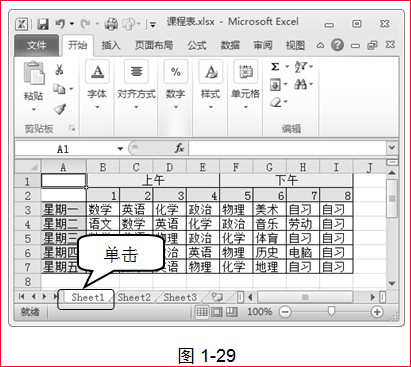Click the horizontal scrollbar thumb
411x367 pixels.
pyautogui.click(x=305, y=297)
